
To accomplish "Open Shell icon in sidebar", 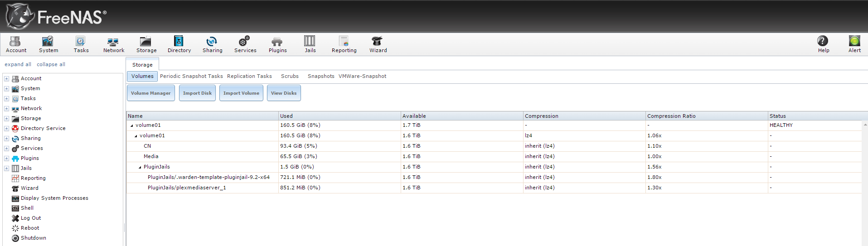I will [15, 208].
